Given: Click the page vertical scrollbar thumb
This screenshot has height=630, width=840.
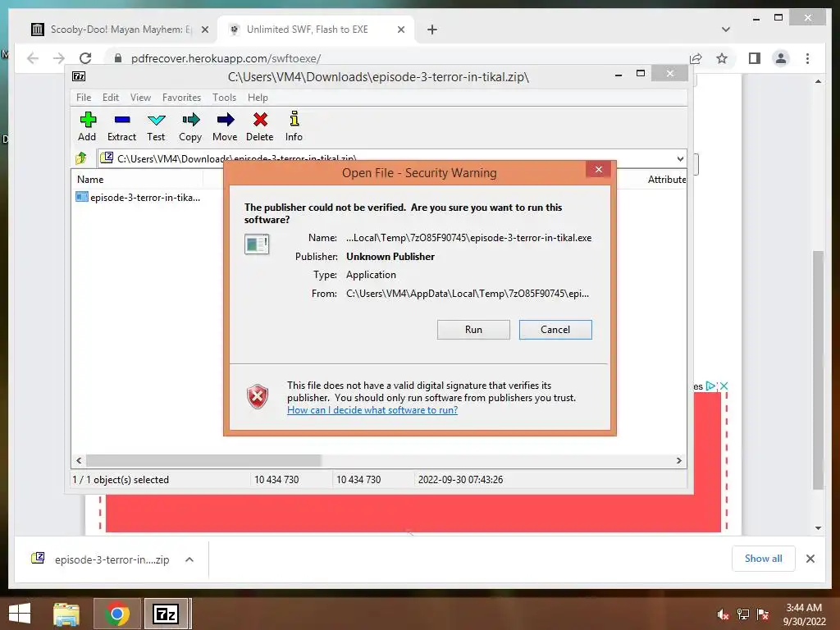Looking at the screenshot, I should pyautogui.click(x=818, y=370).
